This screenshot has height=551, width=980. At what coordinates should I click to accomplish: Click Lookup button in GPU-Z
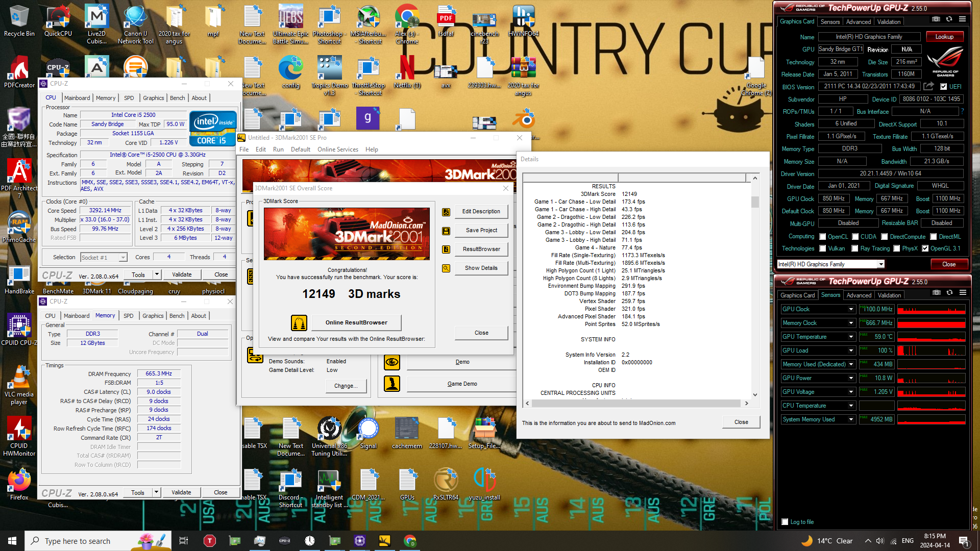click(x=944, y=37)
